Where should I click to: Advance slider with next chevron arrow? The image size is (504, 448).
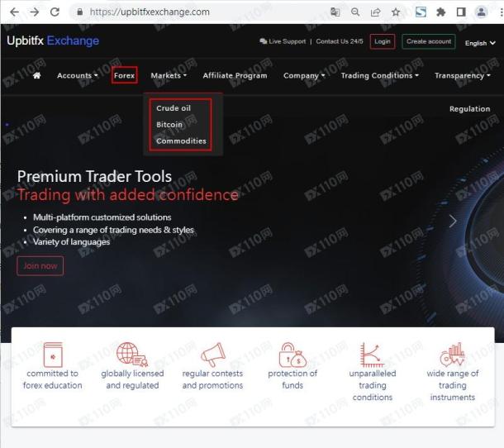click(x=453, y=221)
